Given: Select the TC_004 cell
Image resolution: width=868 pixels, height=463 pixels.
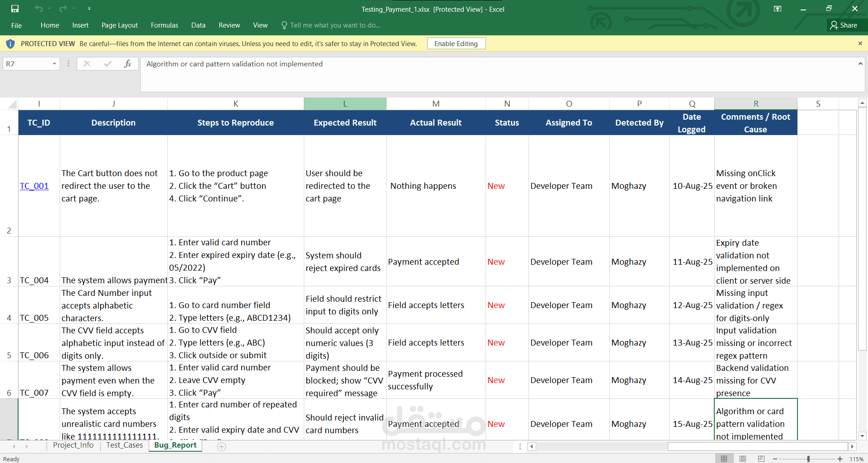Looking at the screenshot, I should click(39, 262).
